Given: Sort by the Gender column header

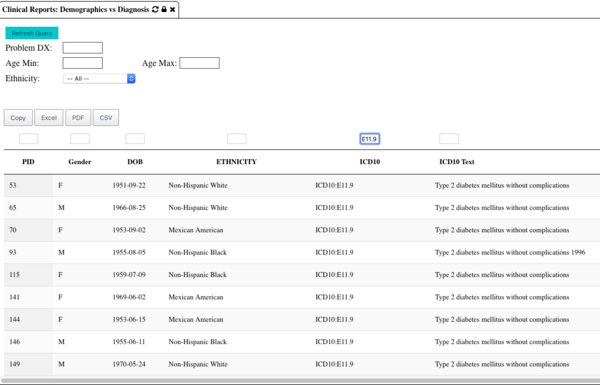Looking at the screenshot, I should [80, 162].
